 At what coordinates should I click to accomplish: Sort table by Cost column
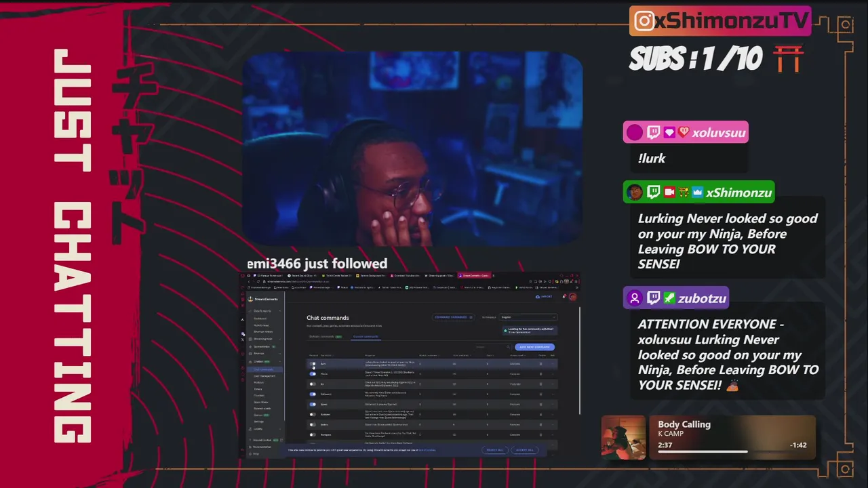click(x=490, y=355)
